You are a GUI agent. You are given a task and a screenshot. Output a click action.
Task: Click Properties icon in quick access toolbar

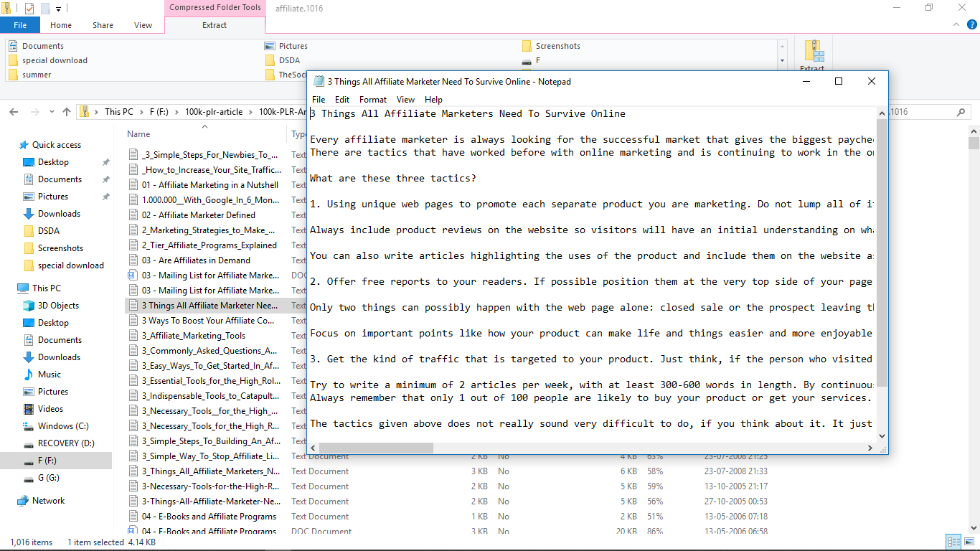click(29, 9)
